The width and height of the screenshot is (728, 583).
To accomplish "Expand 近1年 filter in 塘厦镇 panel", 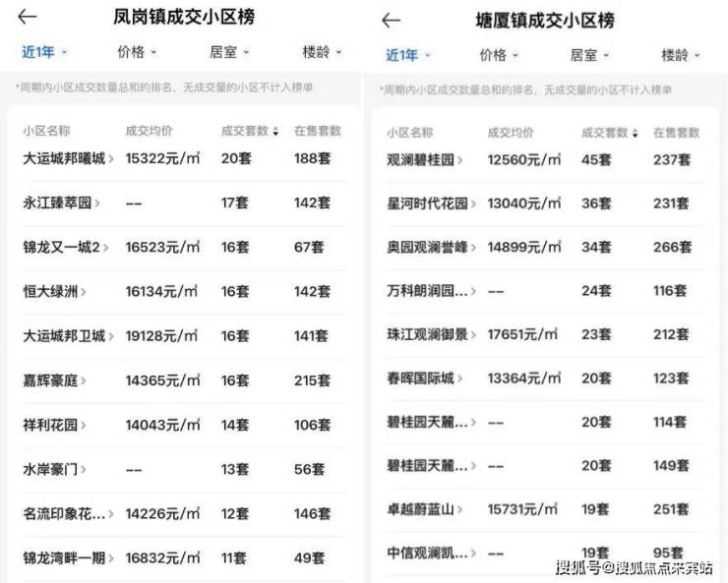I will click(x=408, y=55).
